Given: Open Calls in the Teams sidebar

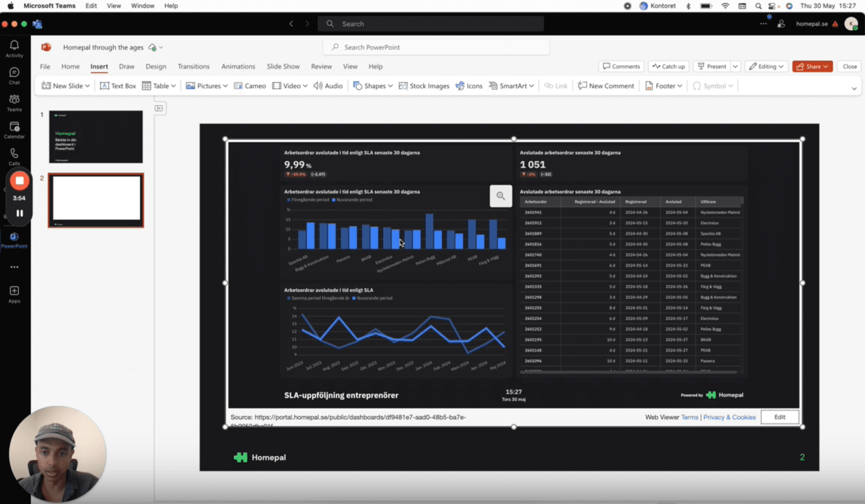Looking at the screenshot, I should tap(14, 157).
